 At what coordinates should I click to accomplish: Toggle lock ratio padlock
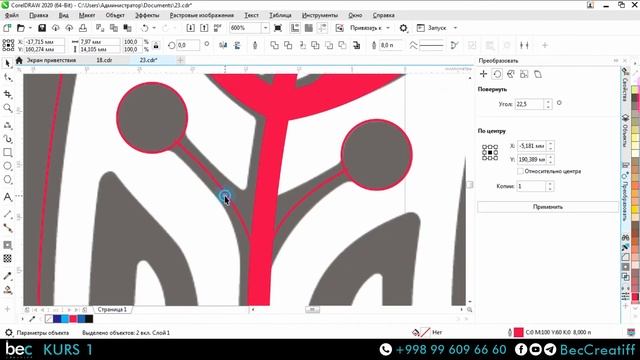coord(156,45)
